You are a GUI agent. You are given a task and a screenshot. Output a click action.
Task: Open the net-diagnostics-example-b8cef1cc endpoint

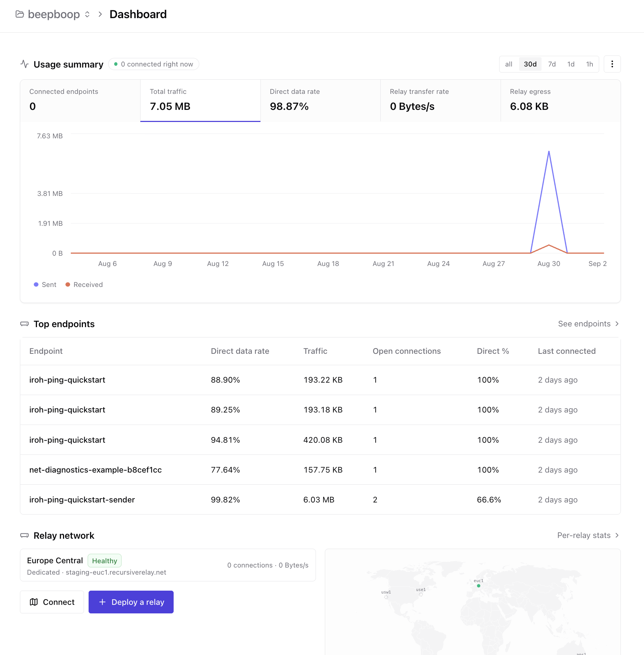[320, 470]
